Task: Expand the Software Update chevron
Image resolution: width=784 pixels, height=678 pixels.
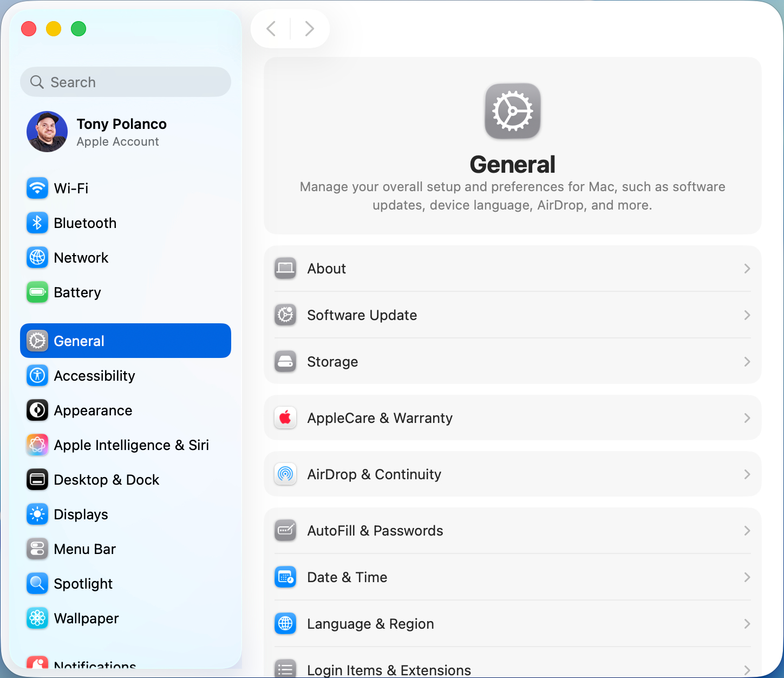Action: tap(747, 315)
